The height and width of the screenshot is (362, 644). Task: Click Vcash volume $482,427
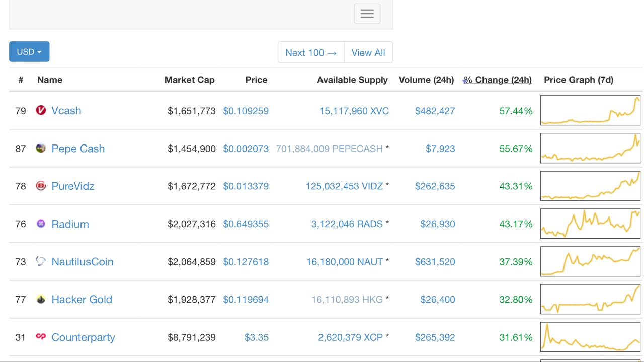point(435,111)
